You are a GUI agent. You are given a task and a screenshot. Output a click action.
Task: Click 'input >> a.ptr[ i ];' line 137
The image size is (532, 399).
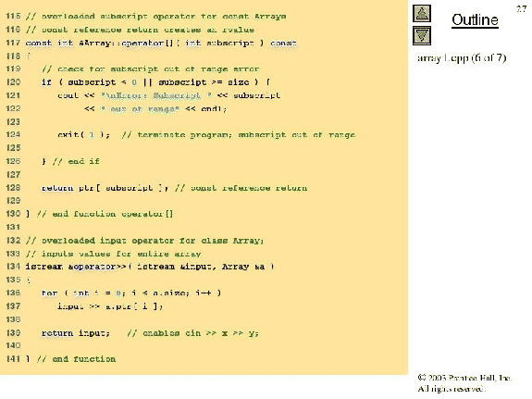tap(110, 306)
